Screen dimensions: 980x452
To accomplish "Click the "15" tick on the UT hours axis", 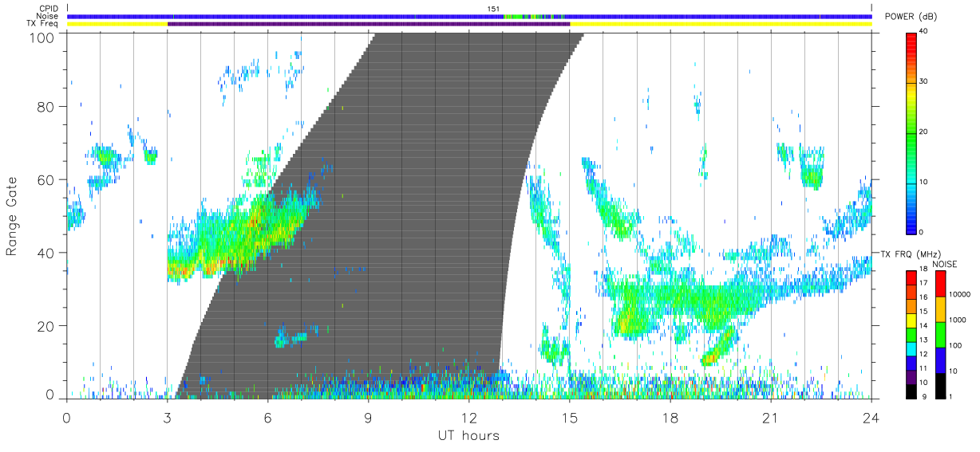I will tap(570, 418).
